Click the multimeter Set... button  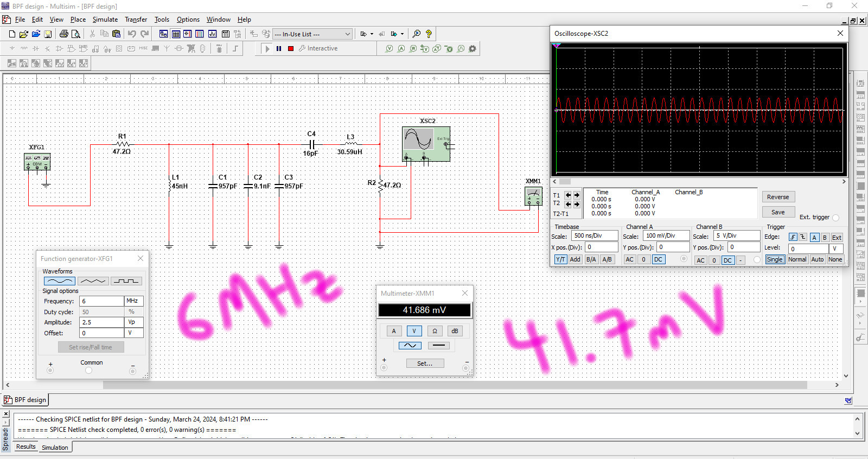tap(425, 364)
